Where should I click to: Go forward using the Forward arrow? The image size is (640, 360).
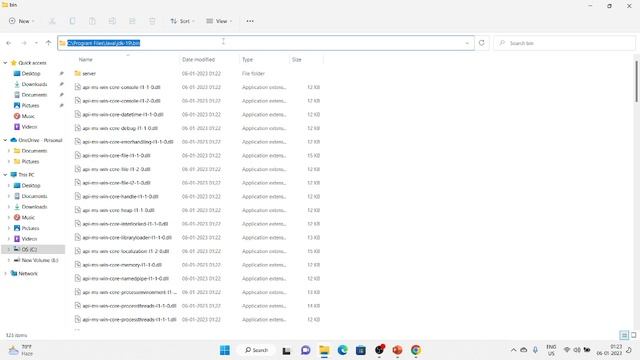coord(24,43)
